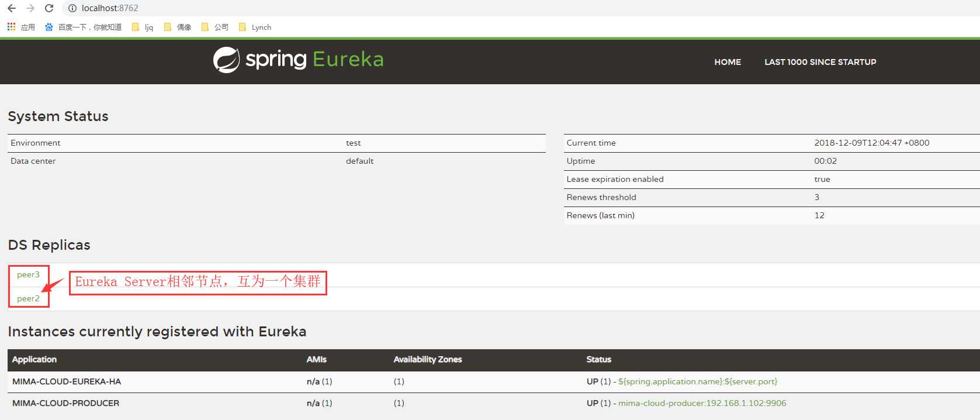Click Instances currently registered with Eureka heading

(x=157, y=332)
